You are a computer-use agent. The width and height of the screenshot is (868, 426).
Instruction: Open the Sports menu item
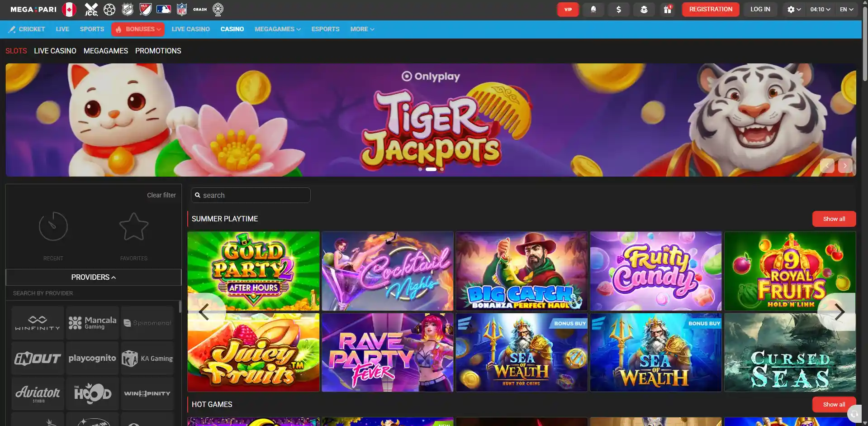(92, 29)
